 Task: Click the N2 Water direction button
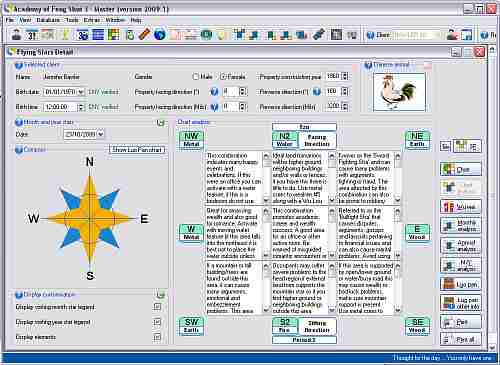[284, 140]
